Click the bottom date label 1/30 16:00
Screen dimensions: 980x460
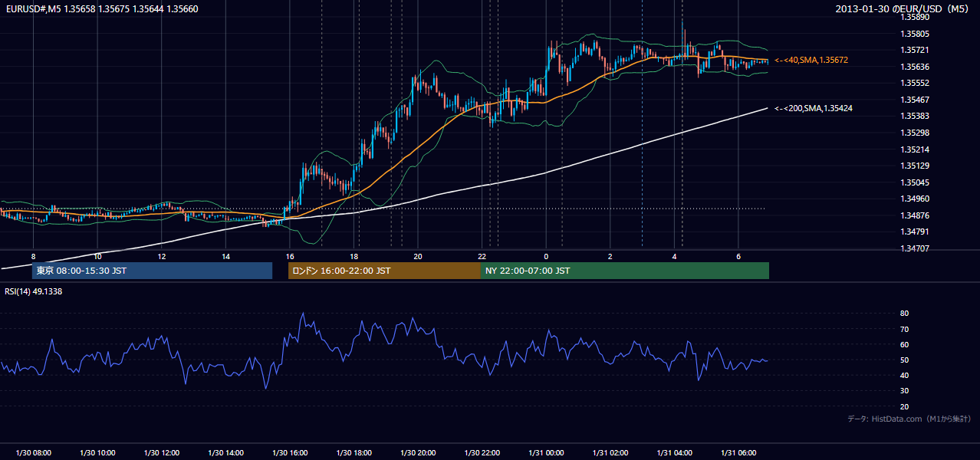click(290, 453)
